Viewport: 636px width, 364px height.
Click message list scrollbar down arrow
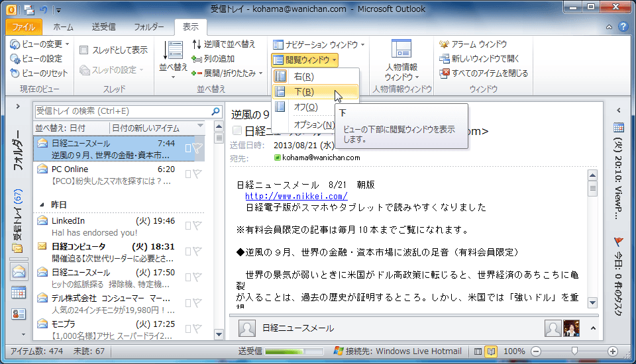(219, 334)
